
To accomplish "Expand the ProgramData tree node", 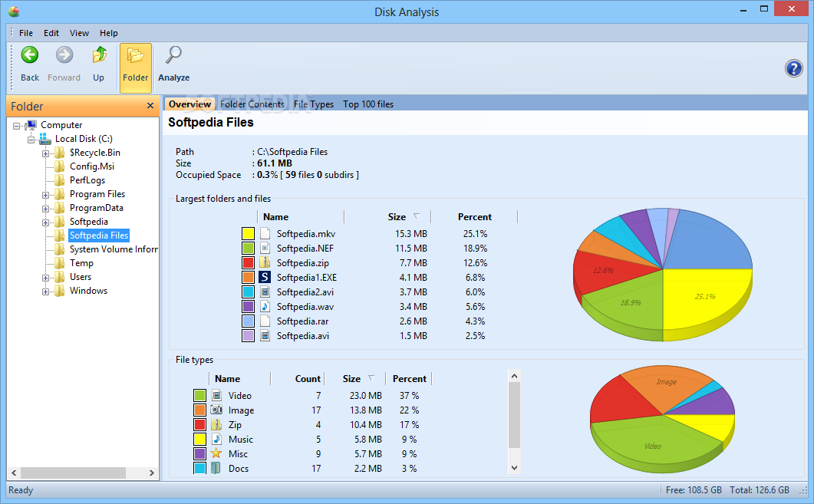I will (46, 209).
